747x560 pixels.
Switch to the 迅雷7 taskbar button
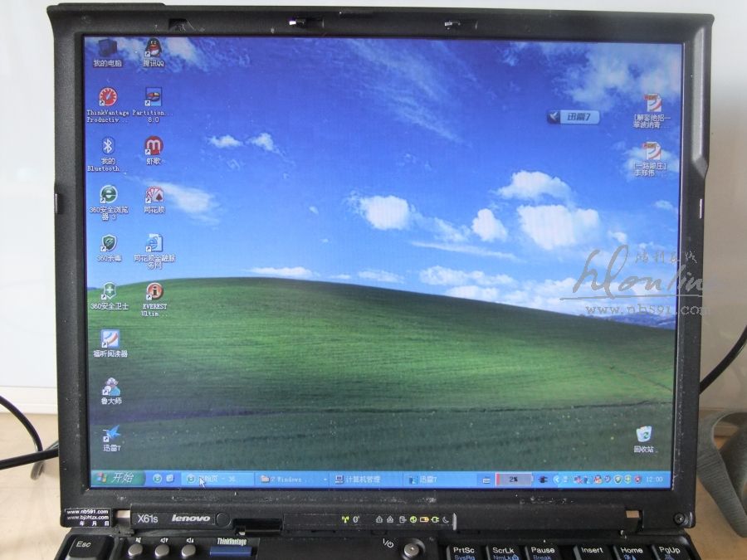[x=441, y=480]
